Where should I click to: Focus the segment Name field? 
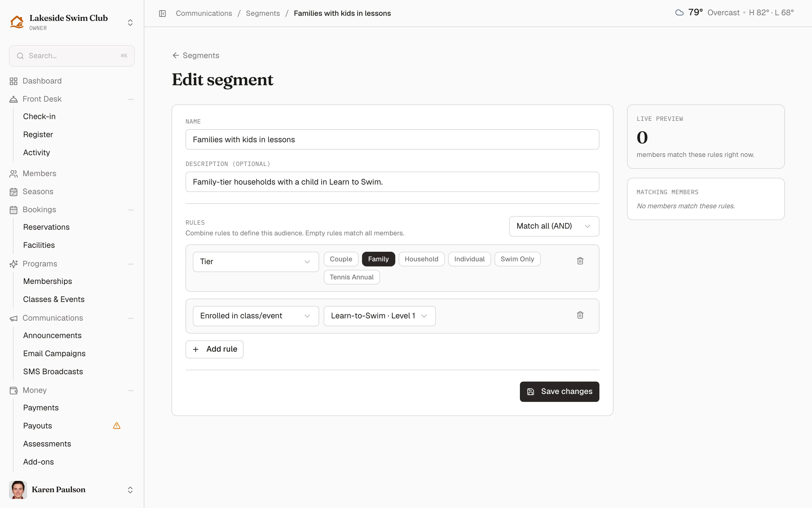(x=392, y=139)
